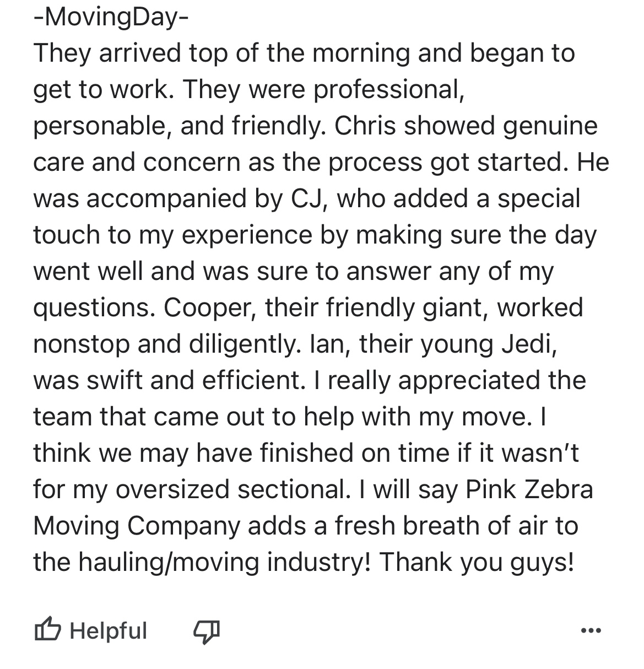Click the thumbs-up icon
The image size is (644, 669).
tap(48, 630)
